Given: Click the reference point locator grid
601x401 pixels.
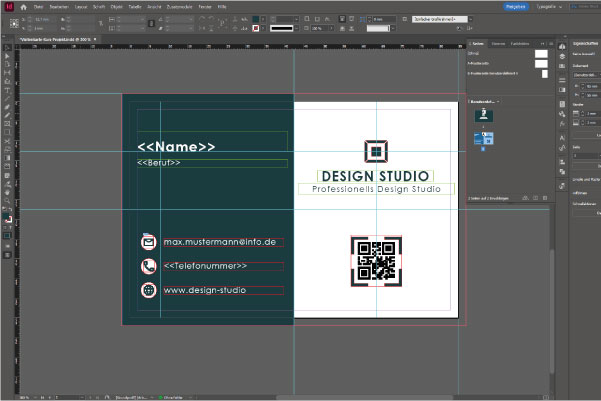Looking at the screenshot, I should pyautogui.click(x=14, y=23).
